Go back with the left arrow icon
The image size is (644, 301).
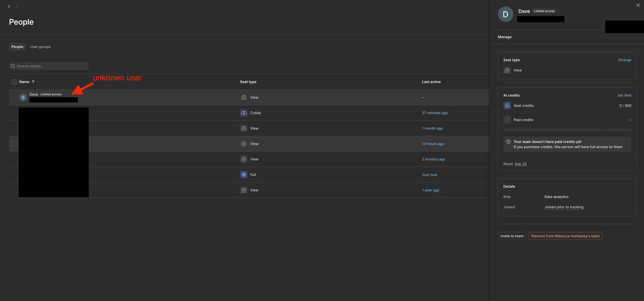[9, 6]
